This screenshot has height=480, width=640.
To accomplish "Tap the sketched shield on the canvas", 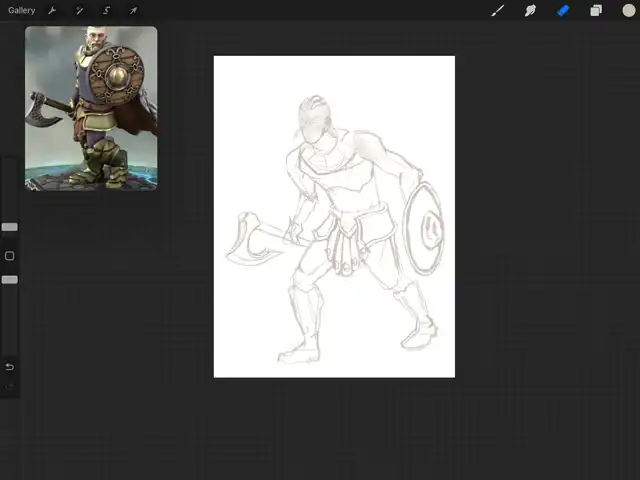I will 427,227.
